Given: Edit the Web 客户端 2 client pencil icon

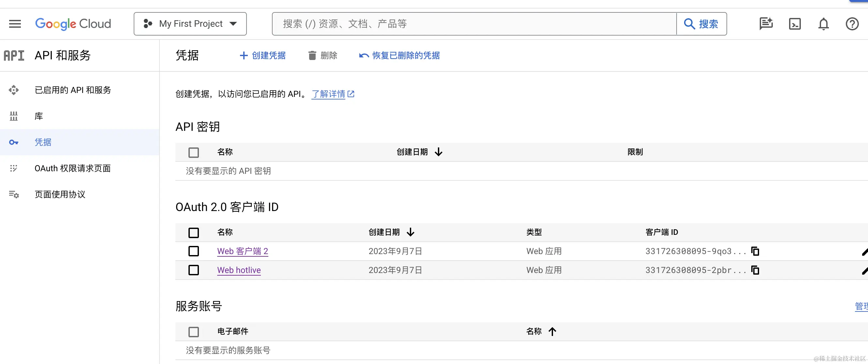Looking at the screenshot, I should click(865, 252).
